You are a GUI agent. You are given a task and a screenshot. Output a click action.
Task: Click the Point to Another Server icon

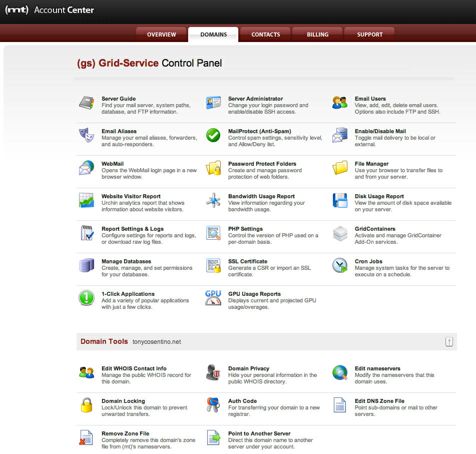point(213,437)
